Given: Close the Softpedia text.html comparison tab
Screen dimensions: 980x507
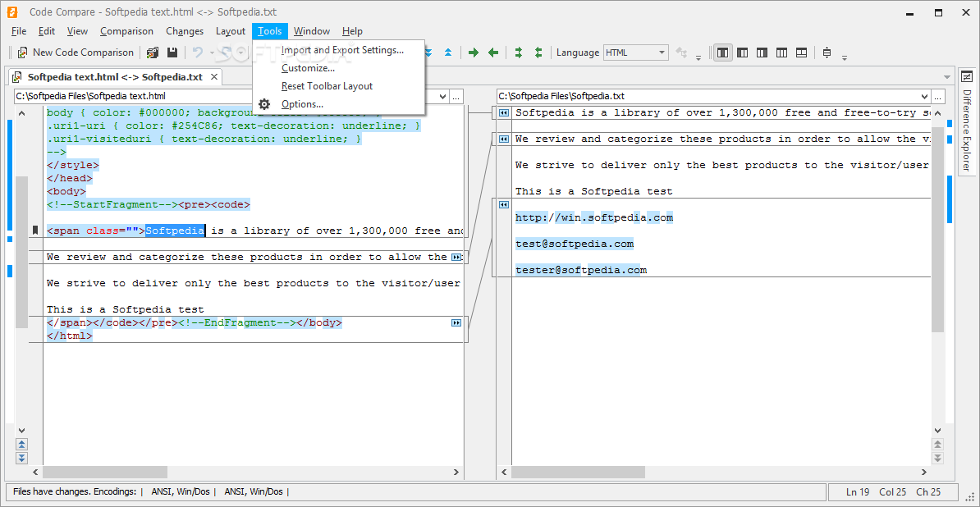Looking at the screenshot, I should coord(214,77).
